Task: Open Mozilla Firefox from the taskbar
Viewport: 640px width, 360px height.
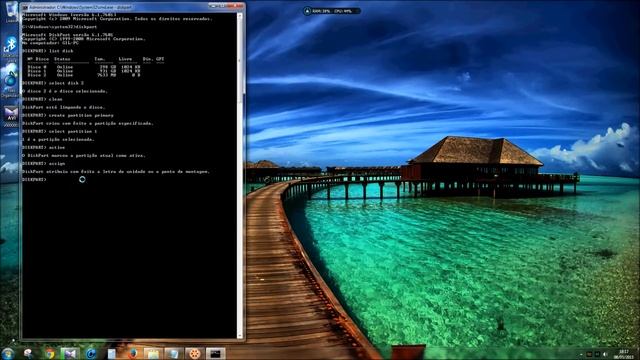Action: 132,353
